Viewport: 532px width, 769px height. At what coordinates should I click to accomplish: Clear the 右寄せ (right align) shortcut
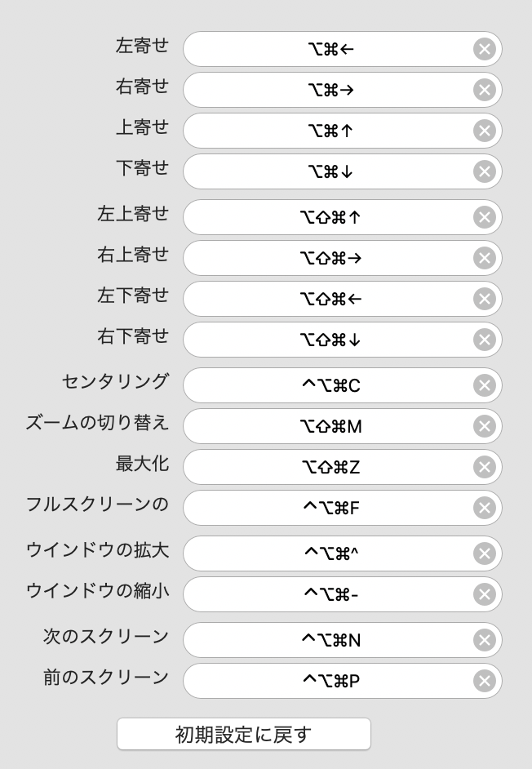pos(485,90)
